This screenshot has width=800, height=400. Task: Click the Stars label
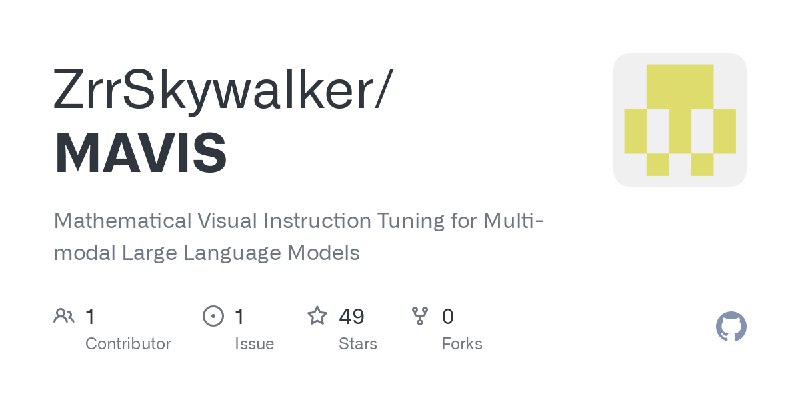point(358,344)
